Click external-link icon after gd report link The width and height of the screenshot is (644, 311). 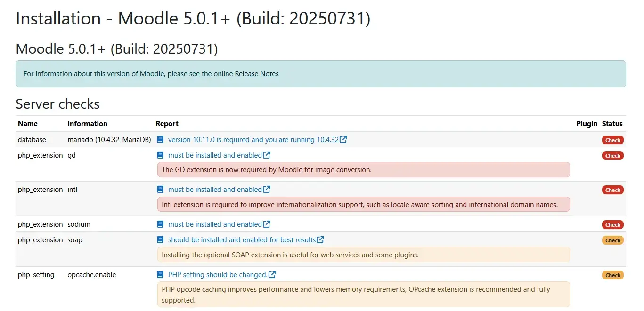pos(267,155)
